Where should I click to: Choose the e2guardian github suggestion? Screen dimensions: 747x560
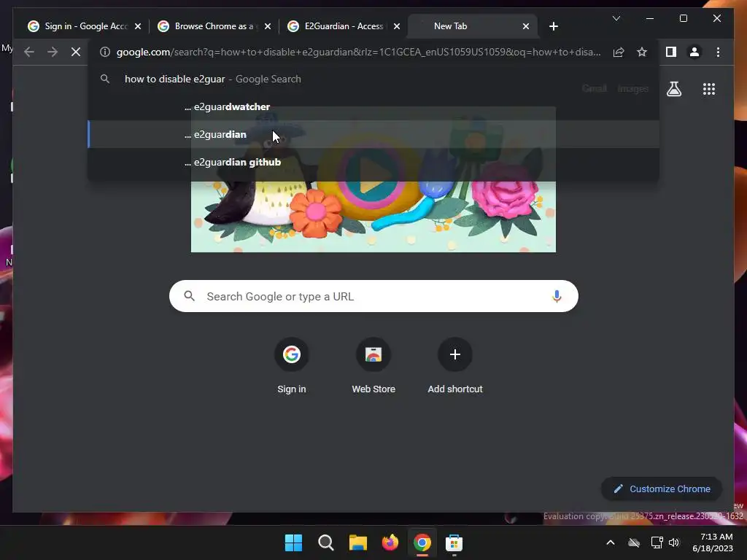[373, 162]
